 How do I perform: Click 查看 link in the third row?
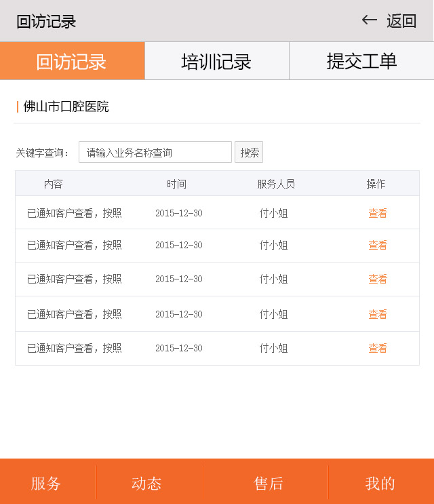pyautogui.click(x=378, y=279)
